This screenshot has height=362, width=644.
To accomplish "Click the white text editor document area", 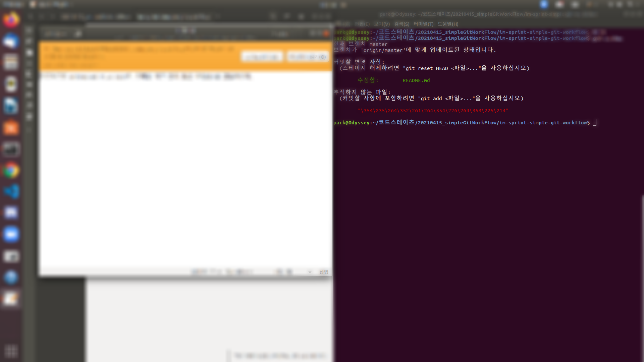I will (184, 168).
